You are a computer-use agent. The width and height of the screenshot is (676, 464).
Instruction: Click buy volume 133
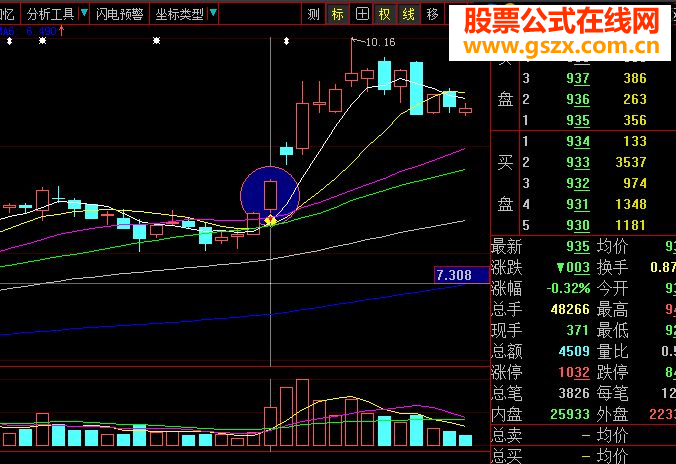[x=635, y=141]
